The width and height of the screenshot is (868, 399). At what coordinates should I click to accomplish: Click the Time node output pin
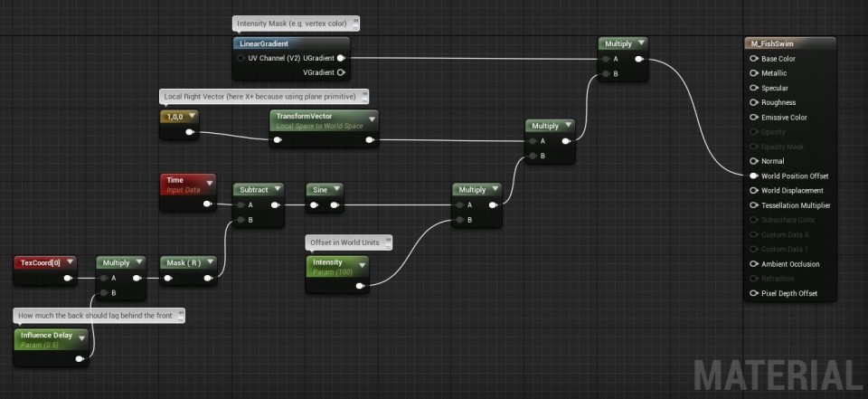(x=208, y=204)
